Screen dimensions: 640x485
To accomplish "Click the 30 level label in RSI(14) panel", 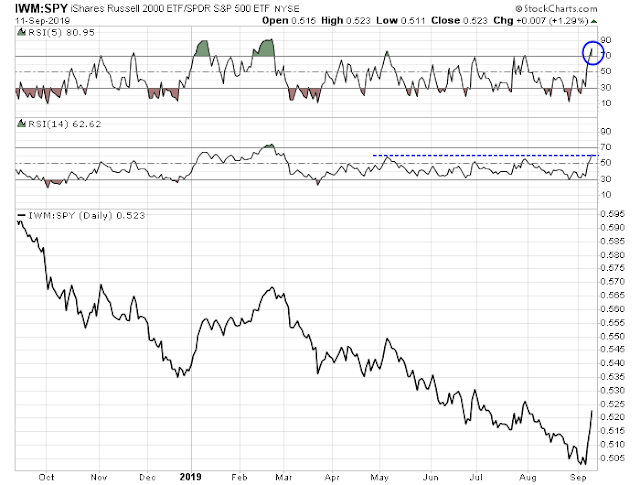I will tap(606, 179).
